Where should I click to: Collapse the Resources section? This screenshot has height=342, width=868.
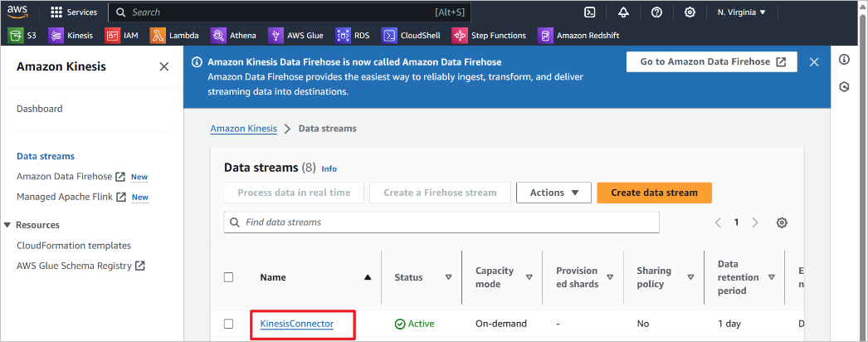7,225
